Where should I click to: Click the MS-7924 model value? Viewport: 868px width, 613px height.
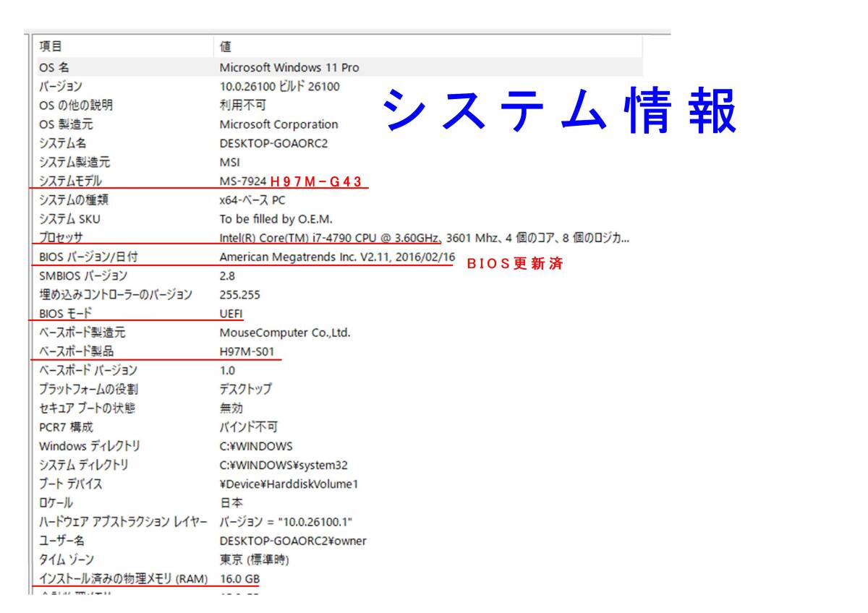(x=243, y=181)
